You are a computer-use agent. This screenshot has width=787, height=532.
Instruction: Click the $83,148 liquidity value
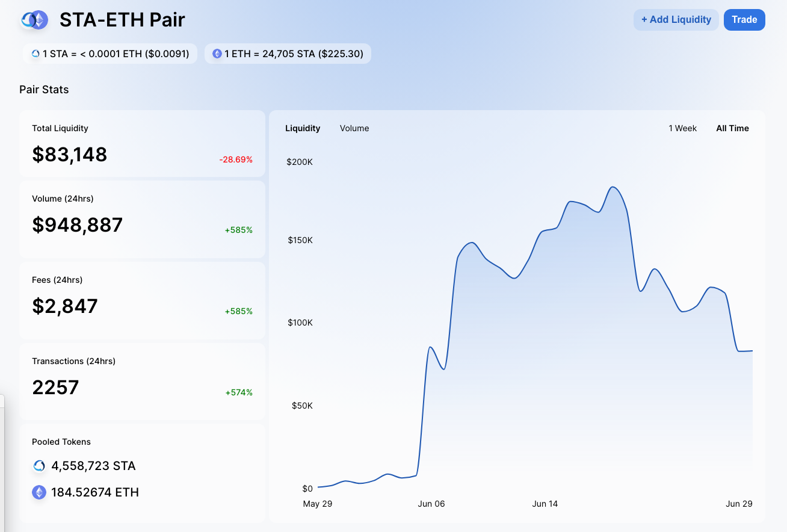[69, 155]
